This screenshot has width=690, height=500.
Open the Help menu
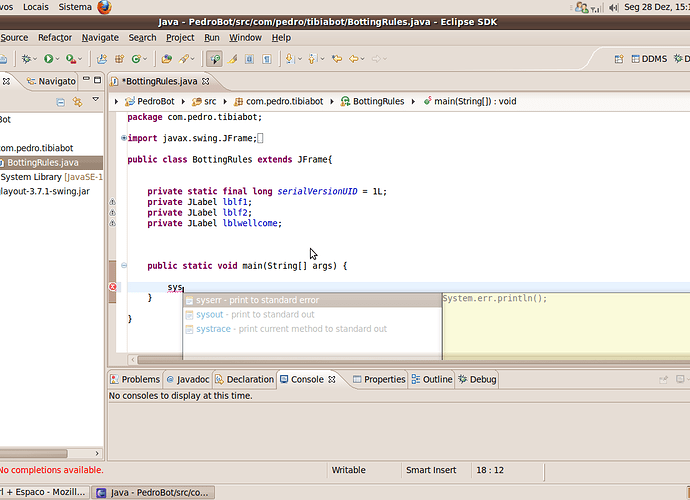pyautogui.click(x=281, y=38)
